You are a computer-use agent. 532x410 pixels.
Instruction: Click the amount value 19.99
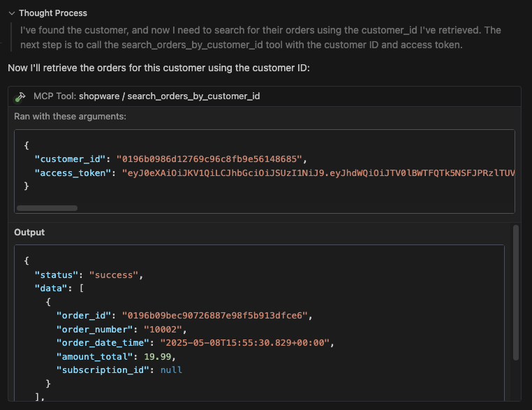157,357
